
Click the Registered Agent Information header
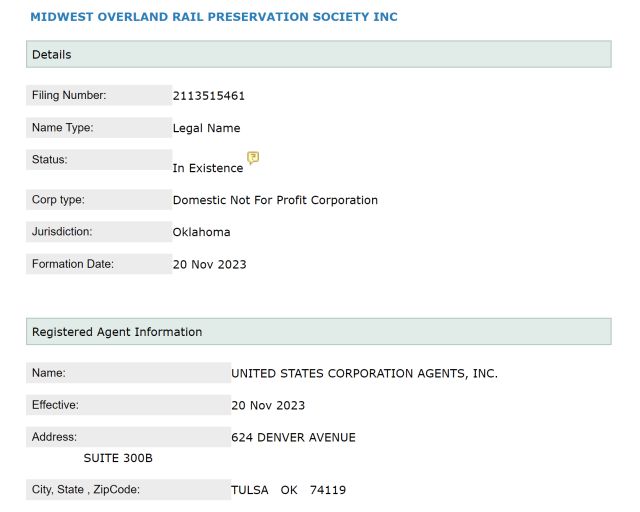point(319,332)
